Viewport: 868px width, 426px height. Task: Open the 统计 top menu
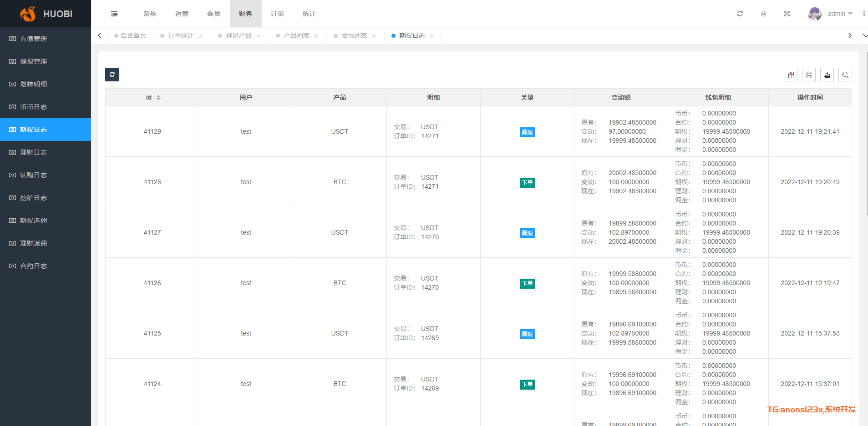point(309,14)
